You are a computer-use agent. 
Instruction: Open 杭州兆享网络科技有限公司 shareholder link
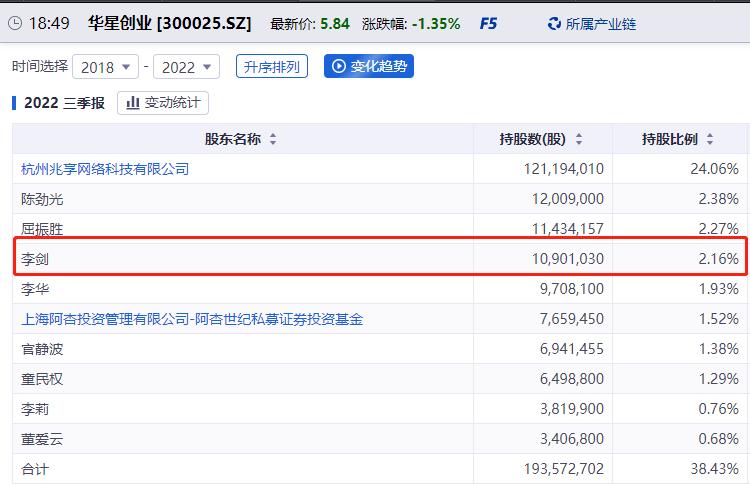105,169
